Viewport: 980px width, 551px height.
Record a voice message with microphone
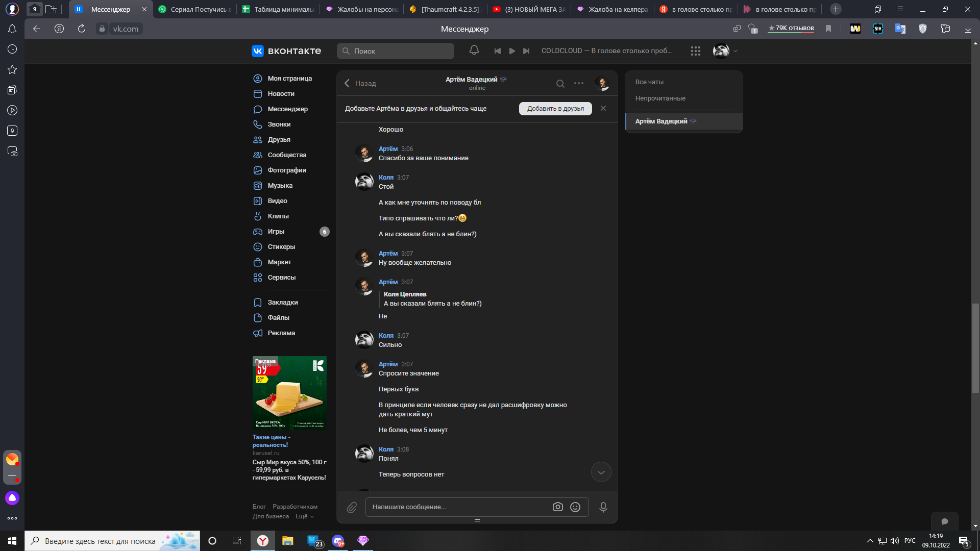pyautogui.click(x=603, y=507)
